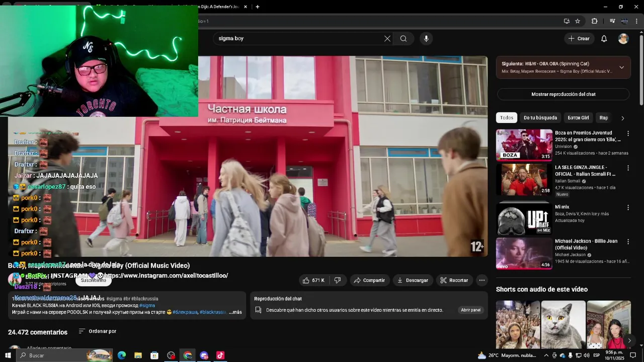Open the Chrome three-dot menu
644x362 pixels.
[637, 21]
